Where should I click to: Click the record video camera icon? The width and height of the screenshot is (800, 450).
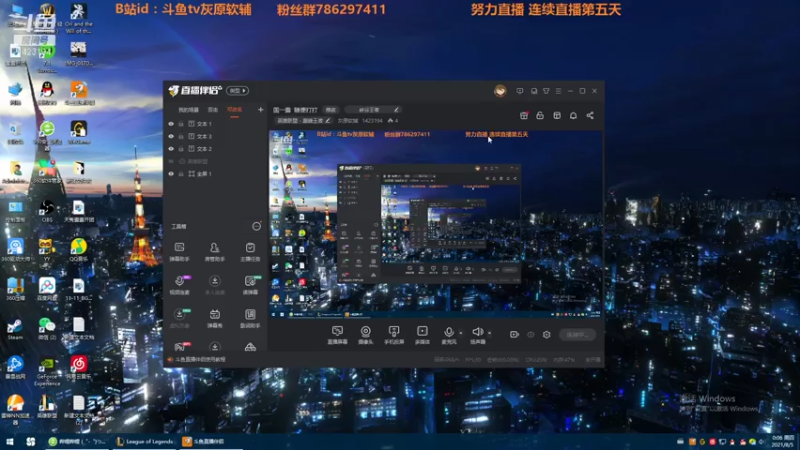point(514,335)
